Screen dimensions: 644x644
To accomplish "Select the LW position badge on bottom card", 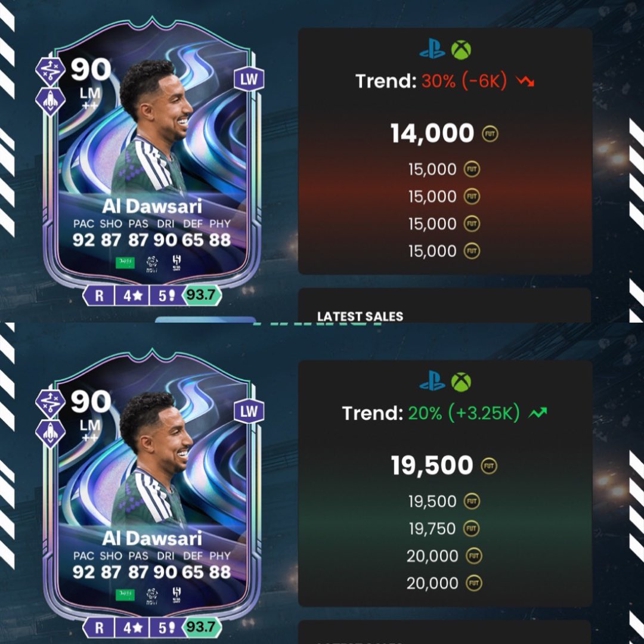I will pyautogui.click(x=249, y=411).
